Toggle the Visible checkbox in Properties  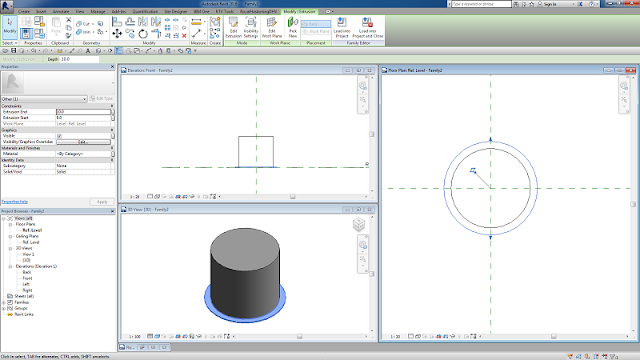pos(60,136)
